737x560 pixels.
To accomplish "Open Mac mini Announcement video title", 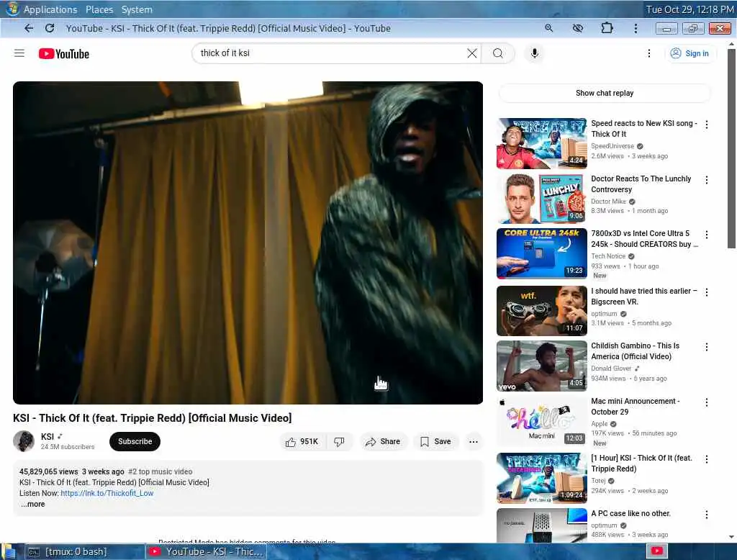I will (635, 406).
